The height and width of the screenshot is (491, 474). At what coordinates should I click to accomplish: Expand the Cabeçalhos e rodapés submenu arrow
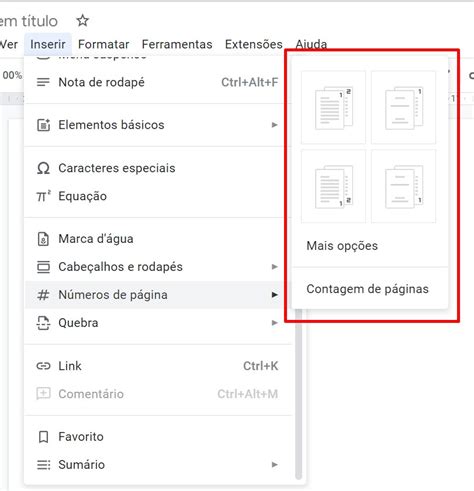274,267
